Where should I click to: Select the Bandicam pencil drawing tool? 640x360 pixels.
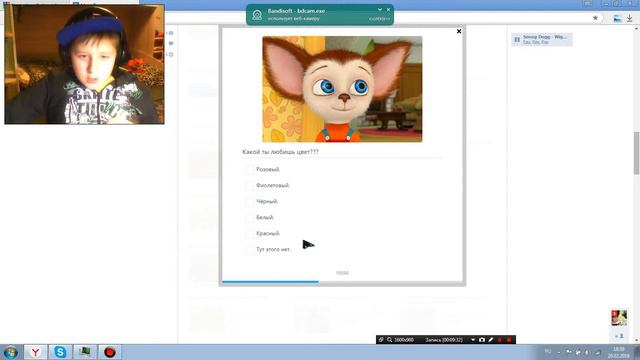click(491, 340)
